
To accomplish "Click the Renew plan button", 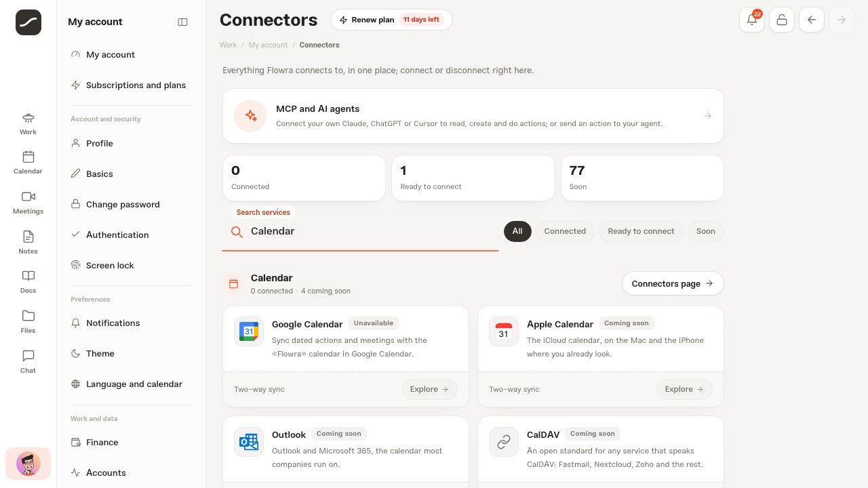I will coord(391,20).
